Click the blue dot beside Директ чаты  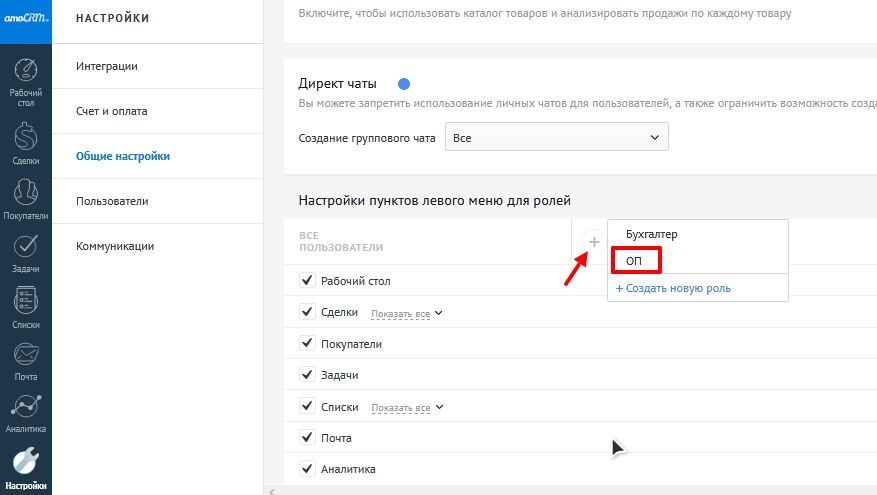tap(404, 84)
